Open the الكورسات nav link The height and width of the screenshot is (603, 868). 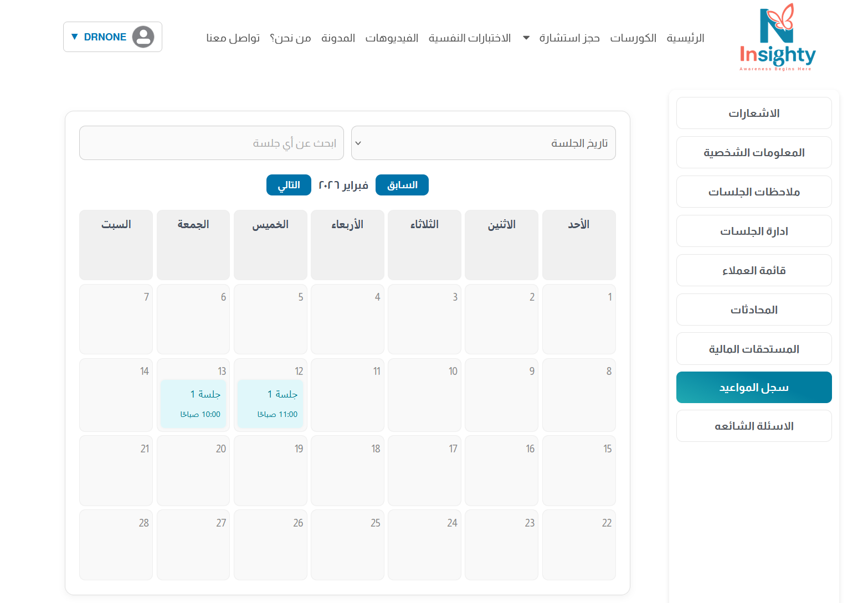(x=633, y=38)
